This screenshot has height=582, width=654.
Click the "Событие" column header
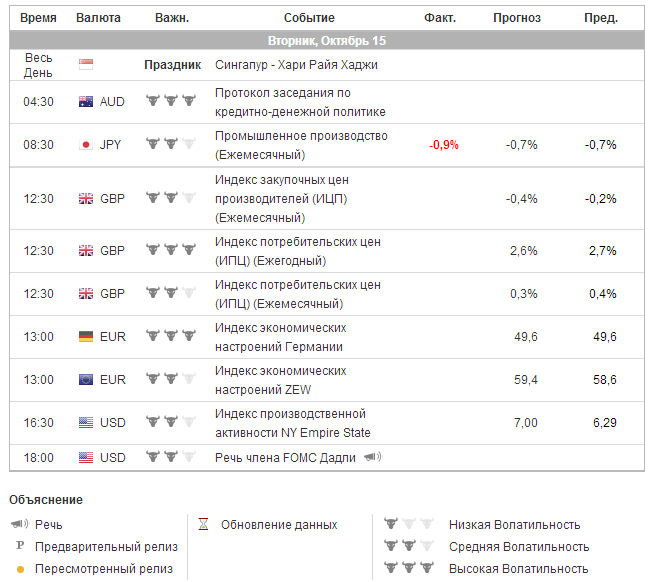tap(309, 18)
